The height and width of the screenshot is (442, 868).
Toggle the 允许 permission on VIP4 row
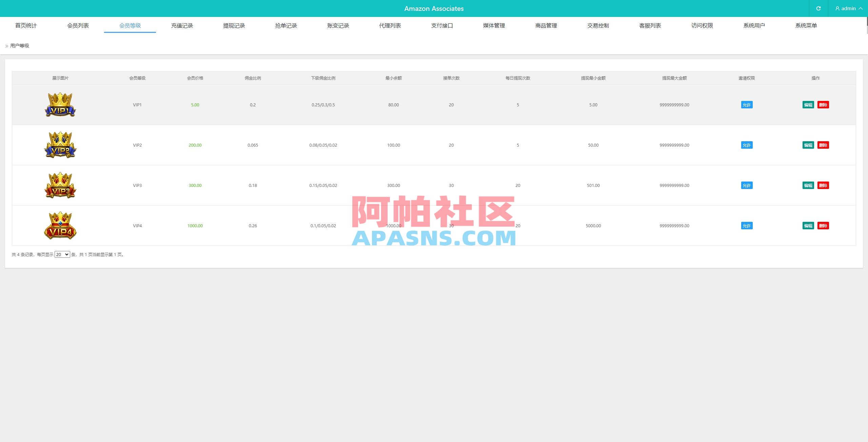click(x=747, y=226)
